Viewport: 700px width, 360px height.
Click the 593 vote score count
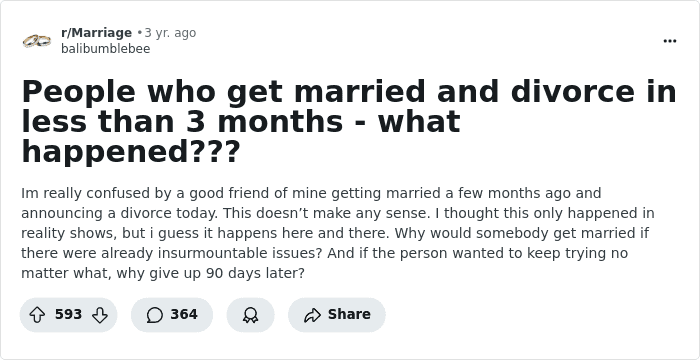(x=68, y=314)
